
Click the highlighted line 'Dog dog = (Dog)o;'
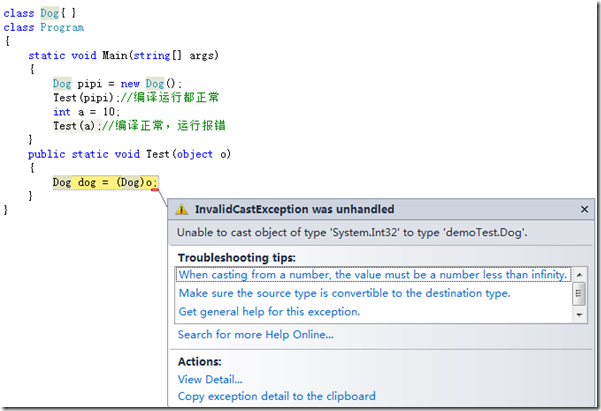click(105, 182)
